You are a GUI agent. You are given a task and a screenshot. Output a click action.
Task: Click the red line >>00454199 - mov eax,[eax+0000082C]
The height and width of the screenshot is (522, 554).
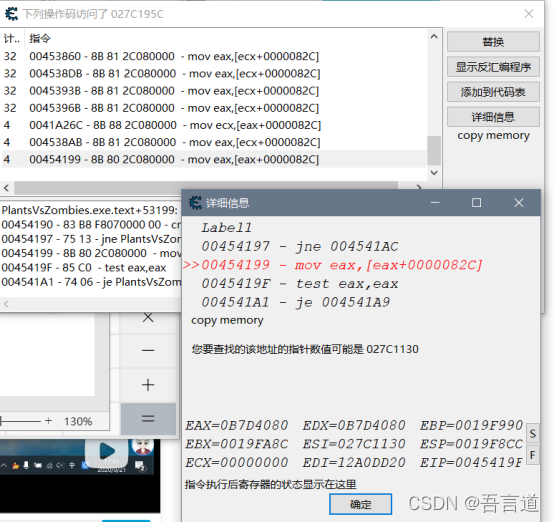pyautogui.click(x=333, y=265)
